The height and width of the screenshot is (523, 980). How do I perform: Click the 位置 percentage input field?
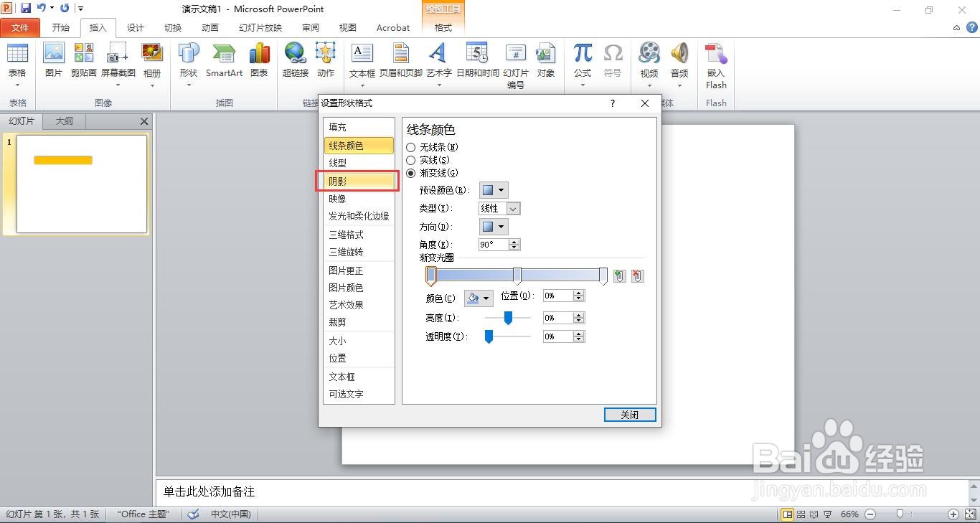pos(558,296)
